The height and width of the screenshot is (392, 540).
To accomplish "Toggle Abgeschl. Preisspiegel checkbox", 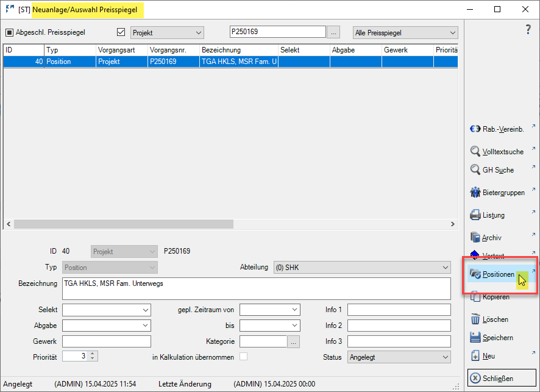I will click(x=9, y=32).
